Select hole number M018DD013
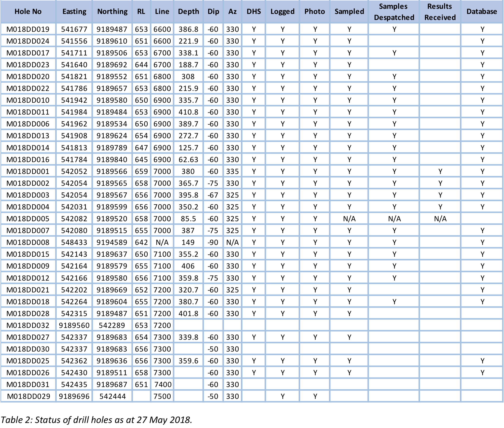The image size is (504, 428). tap(28, 136)
